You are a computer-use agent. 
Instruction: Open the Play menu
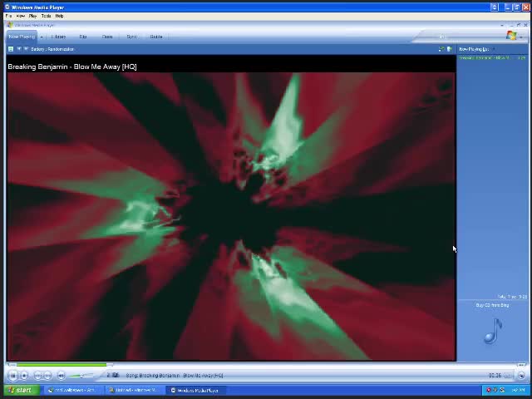click(33, 16)
